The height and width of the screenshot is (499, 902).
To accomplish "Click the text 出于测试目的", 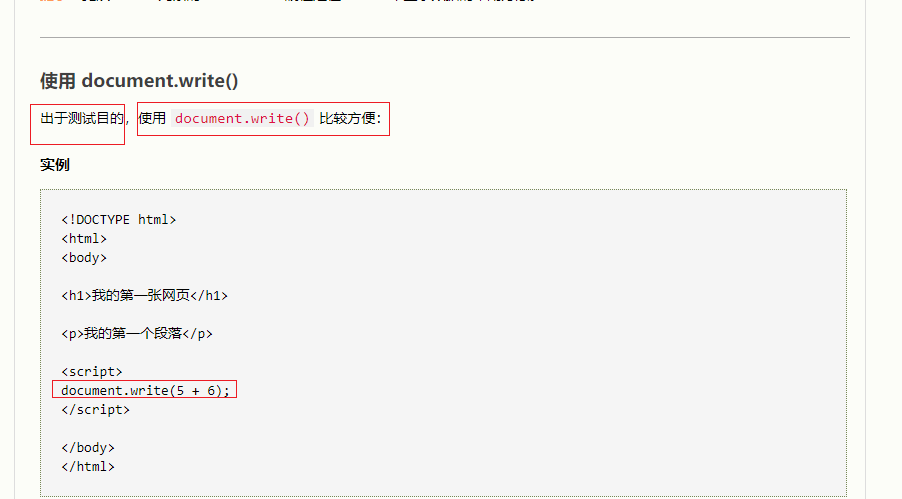I will pos(82,119).
